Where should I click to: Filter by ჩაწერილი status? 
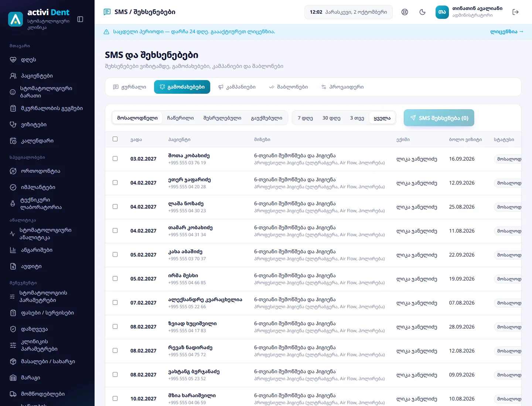pyautogui.click(x=180, y=118)
